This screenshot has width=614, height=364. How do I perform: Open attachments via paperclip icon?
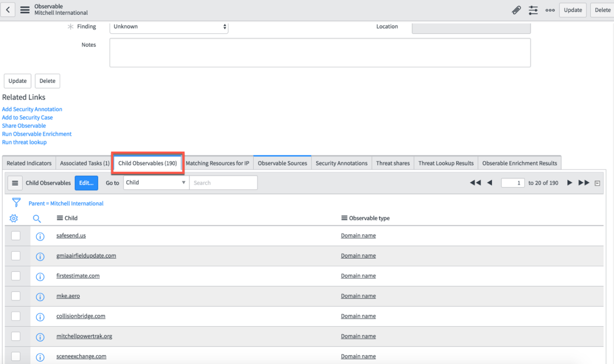click(516, 10)
